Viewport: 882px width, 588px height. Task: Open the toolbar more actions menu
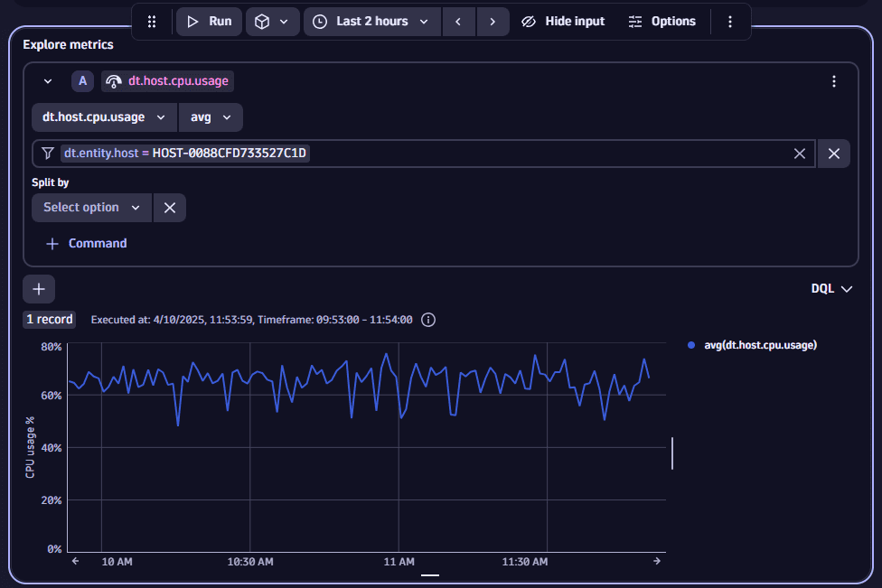(x=730, y=22)
